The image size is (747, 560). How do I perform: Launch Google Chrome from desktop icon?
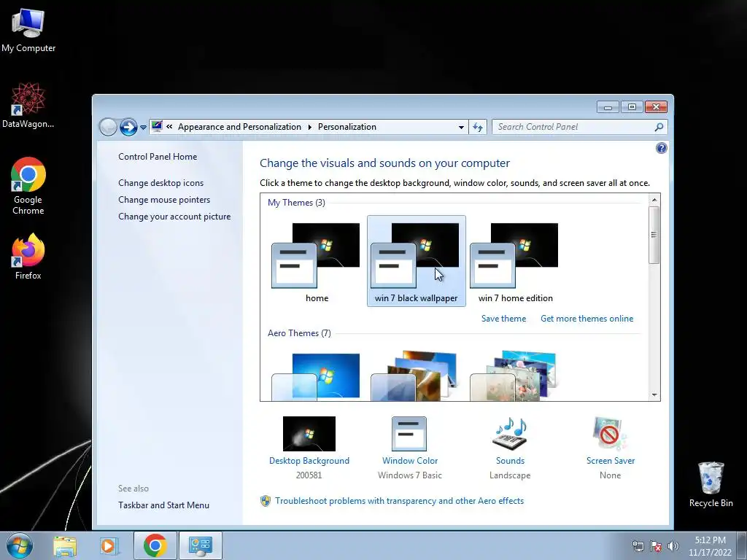point(28,186)
